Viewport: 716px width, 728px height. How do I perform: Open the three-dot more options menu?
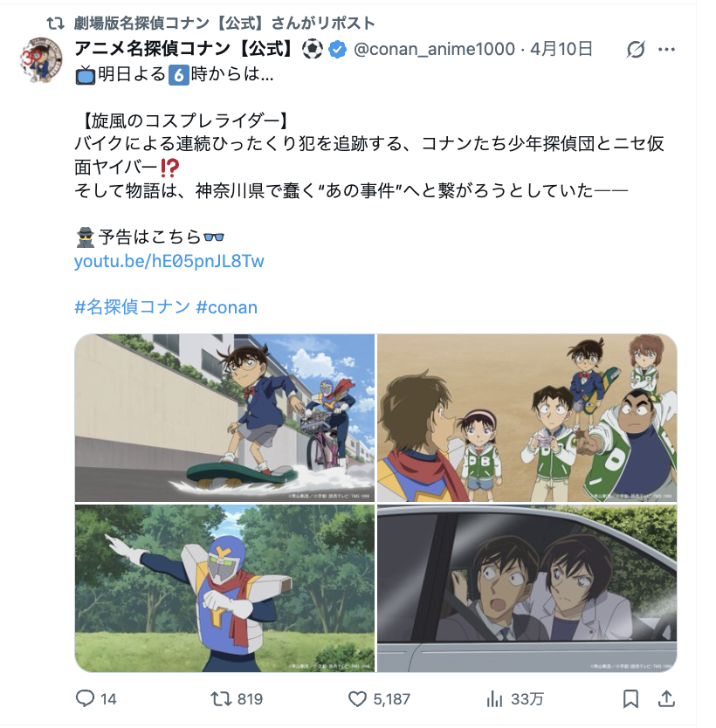(x=666, y=49)
